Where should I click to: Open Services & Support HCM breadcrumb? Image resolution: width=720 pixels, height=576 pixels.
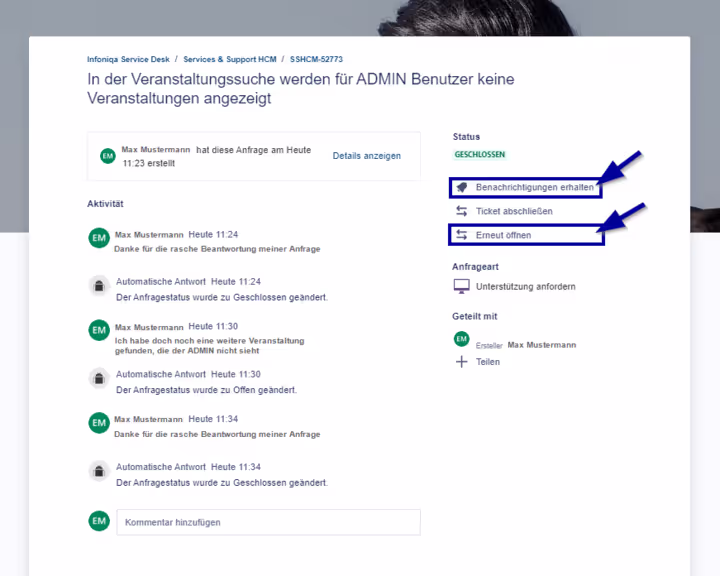click(230, 59)
